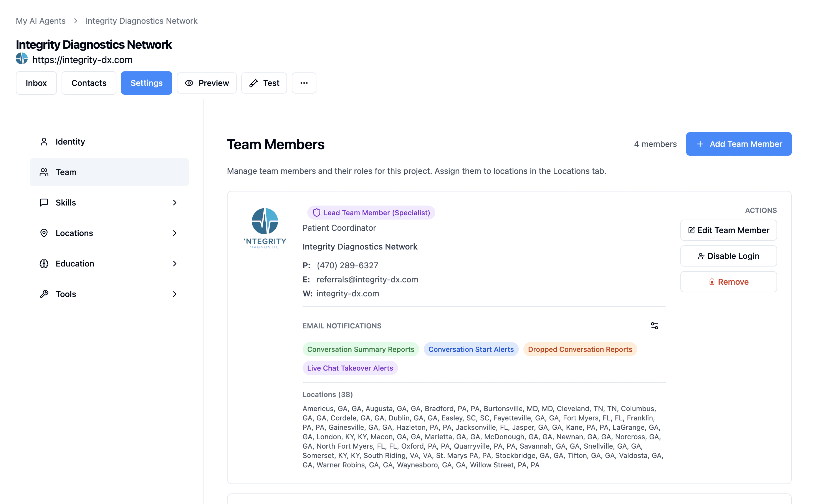
Task: Switch to the Inbox tab
Action: tap(36, 83)
